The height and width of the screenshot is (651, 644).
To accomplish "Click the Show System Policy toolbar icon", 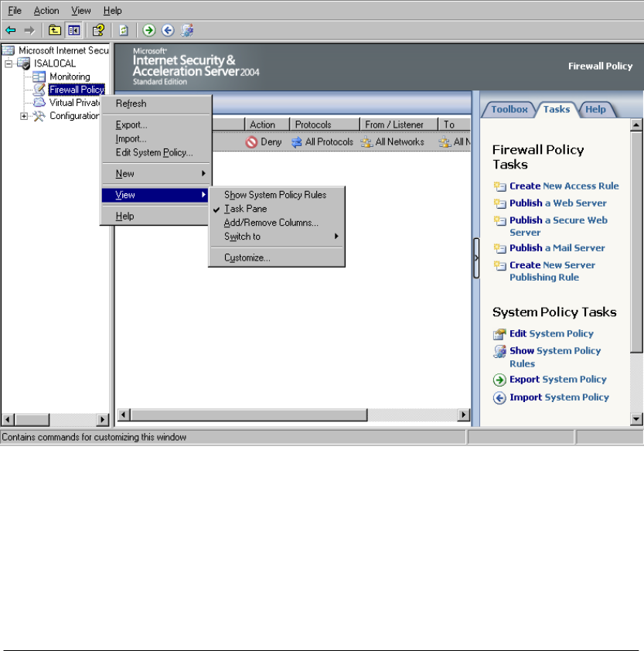I will point(187,30).
